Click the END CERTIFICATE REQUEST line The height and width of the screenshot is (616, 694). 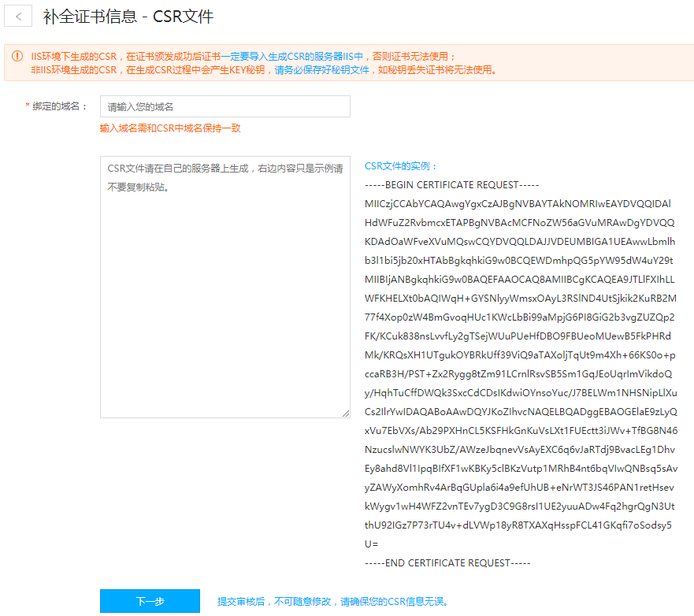tap(447, 563)
